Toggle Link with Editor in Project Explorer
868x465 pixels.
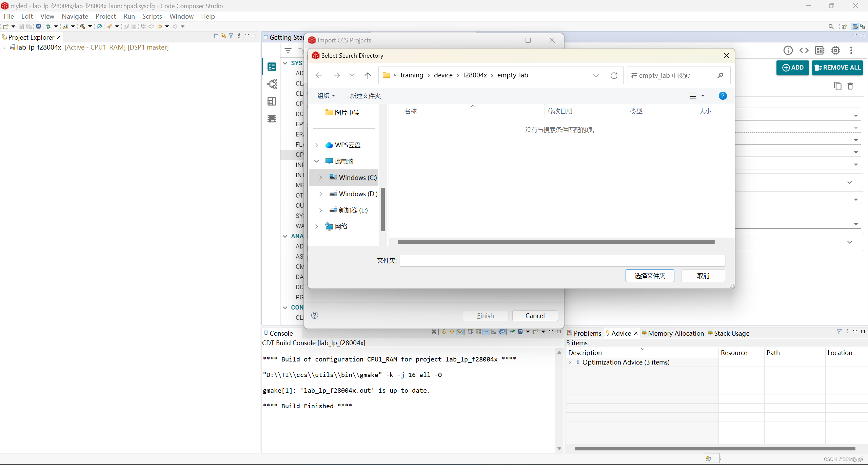click(x=223, y=36)
